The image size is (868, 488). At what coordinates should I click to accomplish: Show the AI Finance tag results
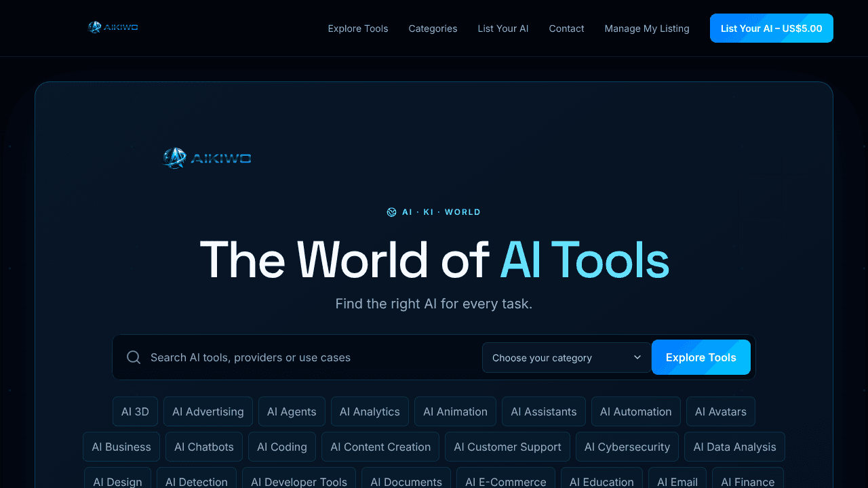click(x=748, y=479)
